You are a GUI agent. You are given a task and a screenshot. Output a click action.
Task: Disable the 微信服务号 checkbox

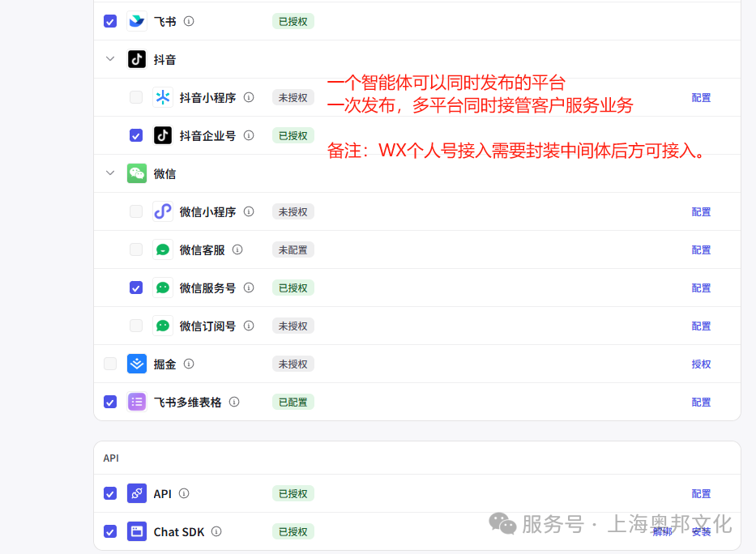135,288
